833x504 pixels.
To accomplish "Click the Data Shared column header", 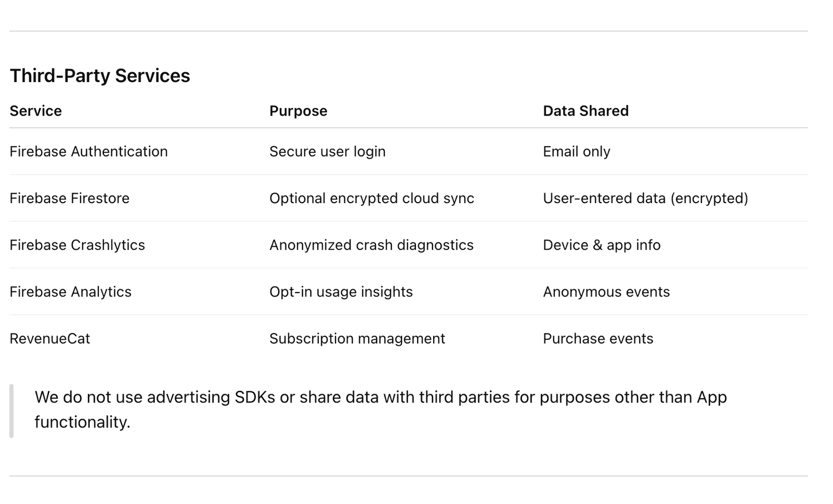I will point(585,111).
